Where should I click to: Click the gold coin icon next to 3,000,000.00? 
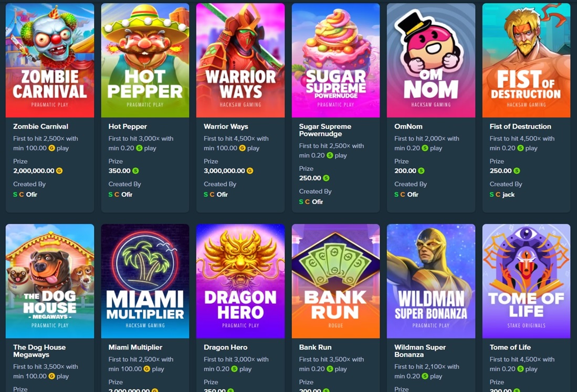250,171
